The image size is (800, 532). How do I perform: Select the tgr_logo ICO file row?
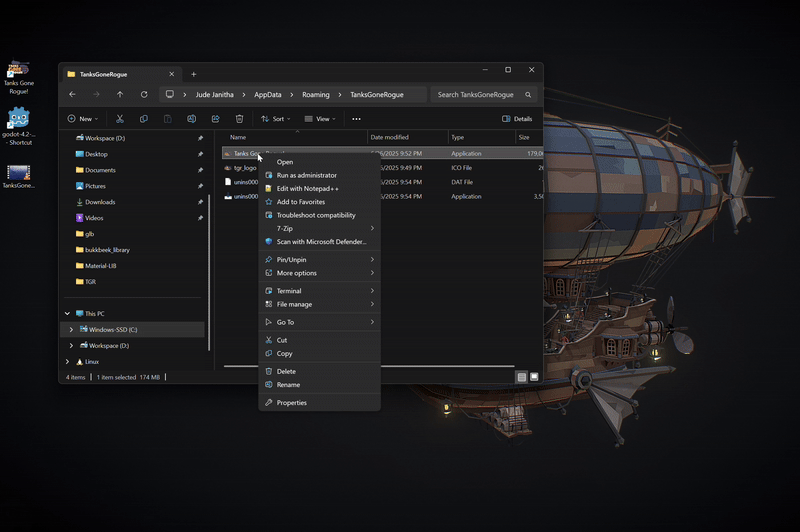click(x=383, y=168)
